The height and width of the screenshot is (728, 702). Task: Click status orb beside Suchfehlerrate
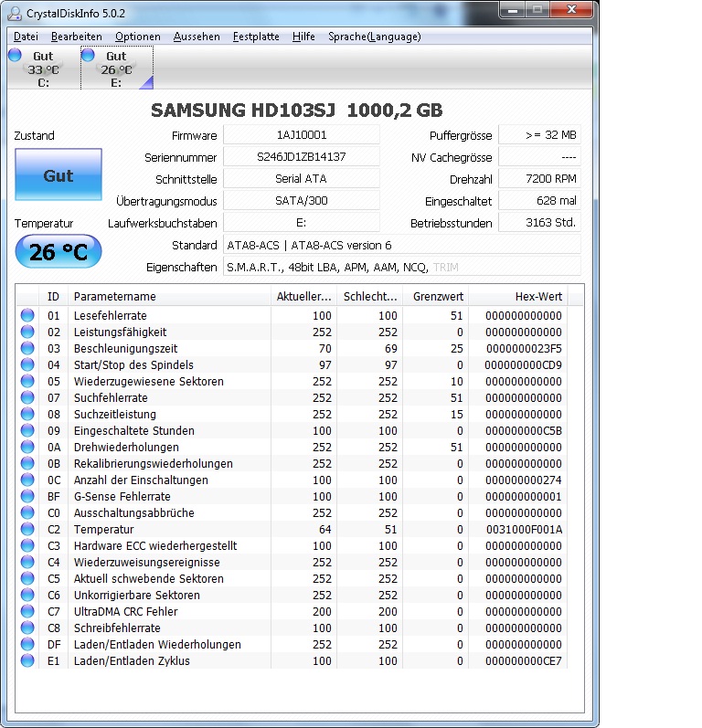coord(27,397)
